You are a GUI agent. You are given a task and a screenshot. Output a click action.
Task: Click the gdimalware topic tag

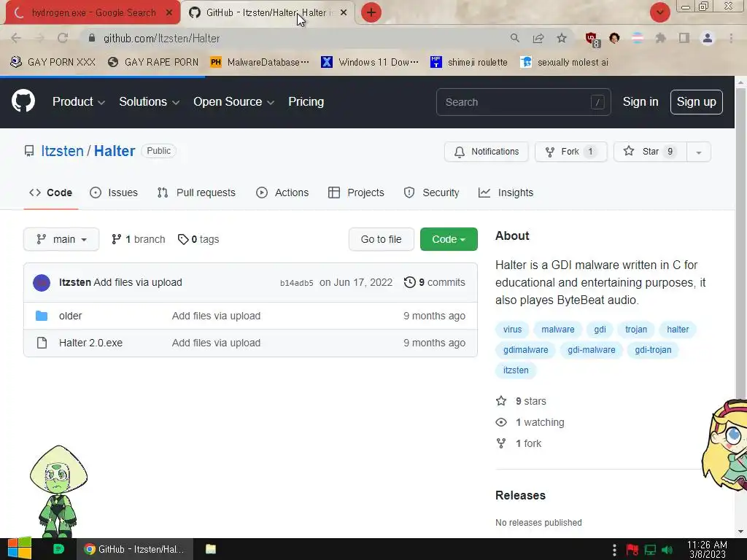click(525, 349)
